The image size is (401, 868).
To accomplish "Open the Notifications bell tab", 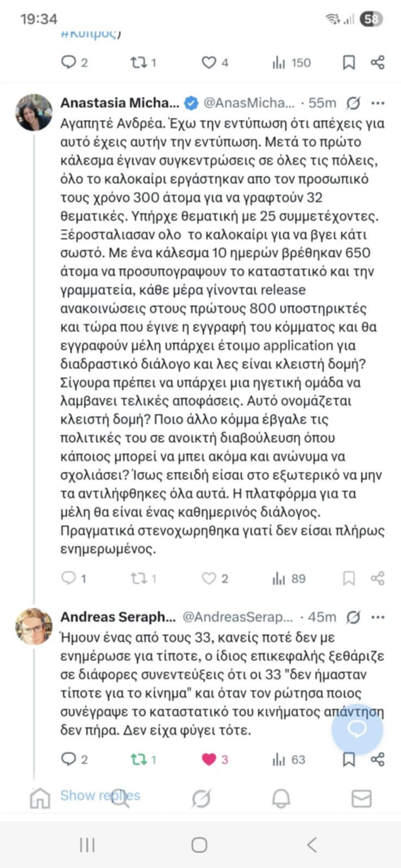I will pos(281,799).
